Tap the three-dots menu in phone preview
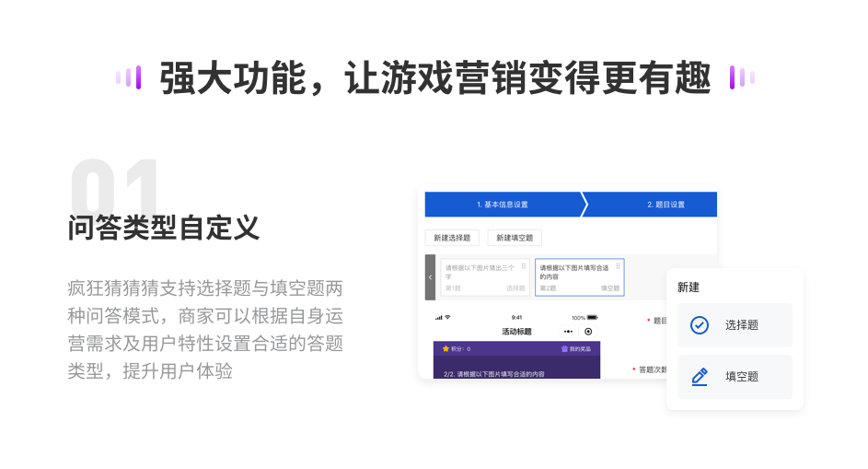 [568, 331]
